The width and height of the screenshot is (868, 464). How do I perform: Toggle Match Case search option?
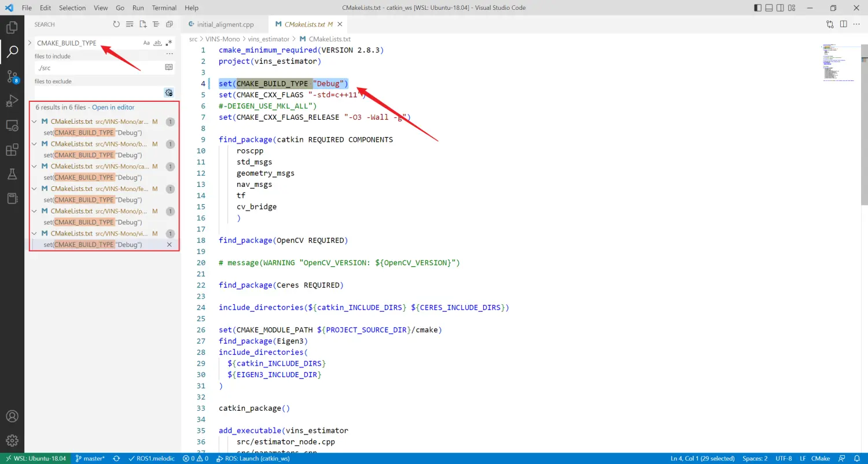coord(146,43)
